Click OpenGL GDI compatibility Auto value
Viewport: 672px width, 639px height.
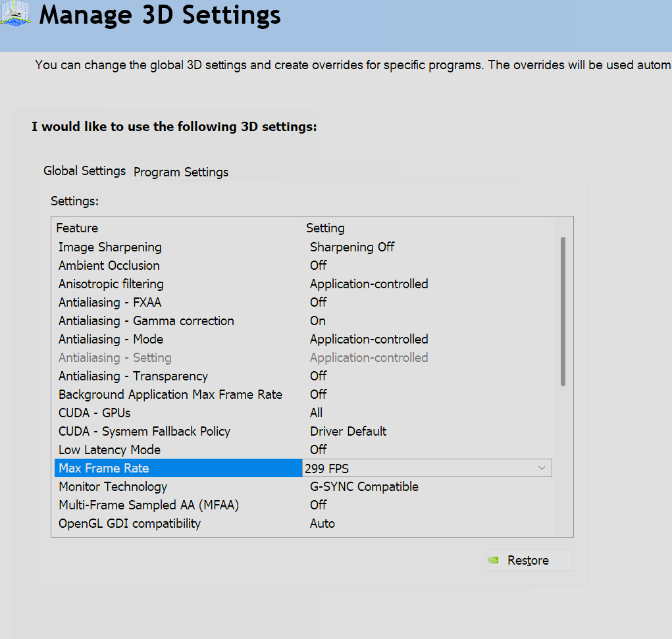click(x=323, y=523)
